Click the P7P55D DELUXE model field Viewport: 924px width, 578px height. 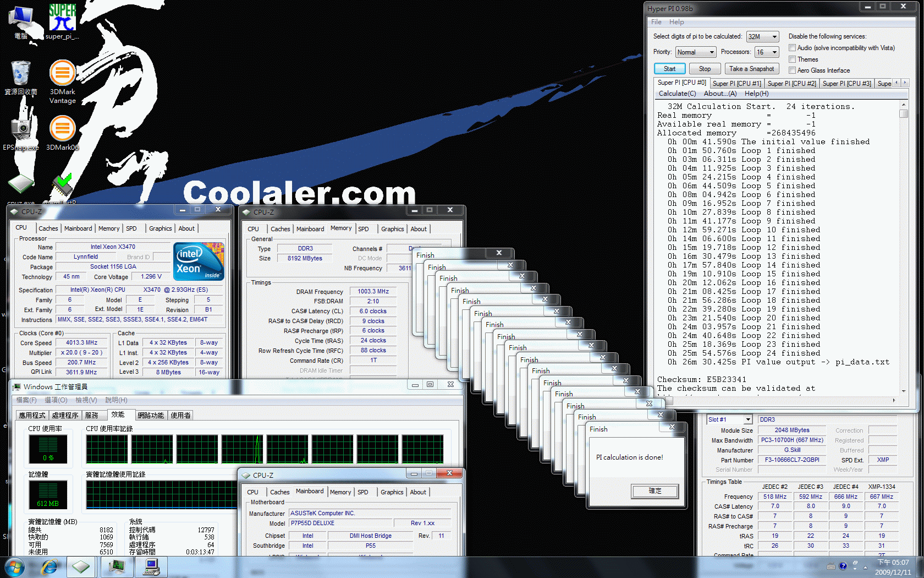tap(340, 523)
